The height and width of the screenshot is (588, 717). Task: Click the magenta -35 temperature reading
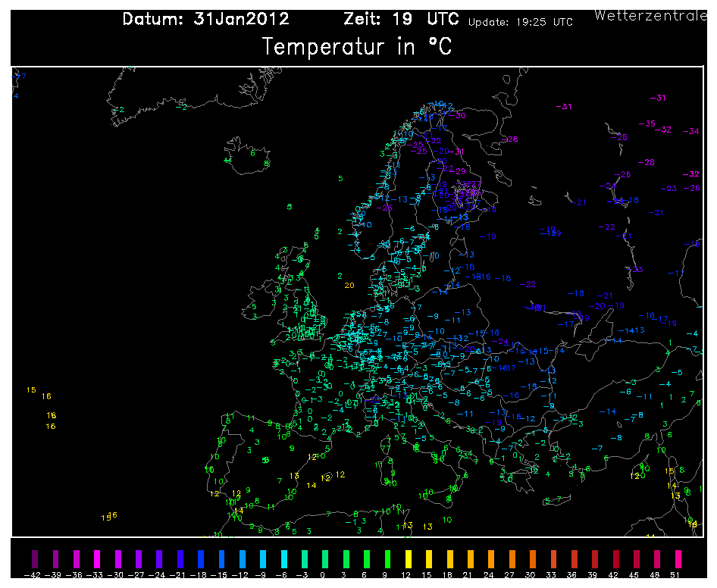647,124
